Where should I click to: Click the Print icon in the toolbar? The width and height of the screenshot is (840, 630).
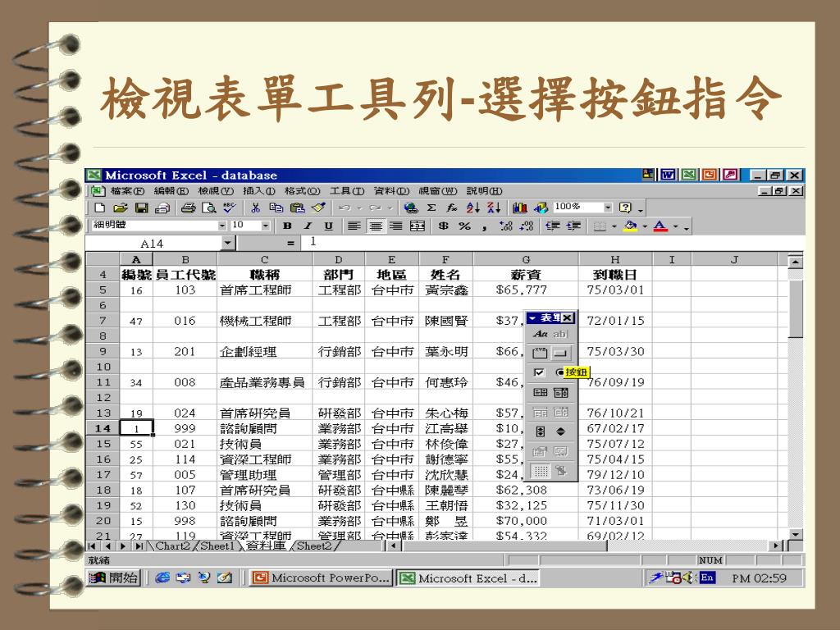click(188, 208)
